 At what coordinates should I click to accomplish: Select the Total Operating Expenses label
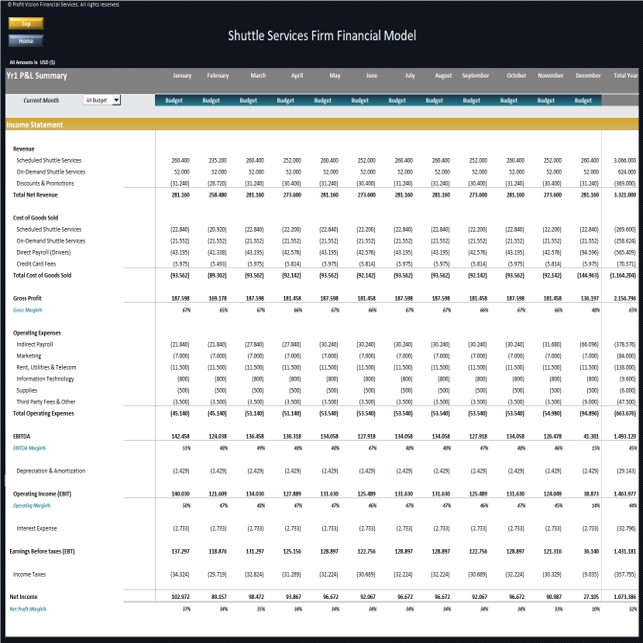[x=43, y=413]
